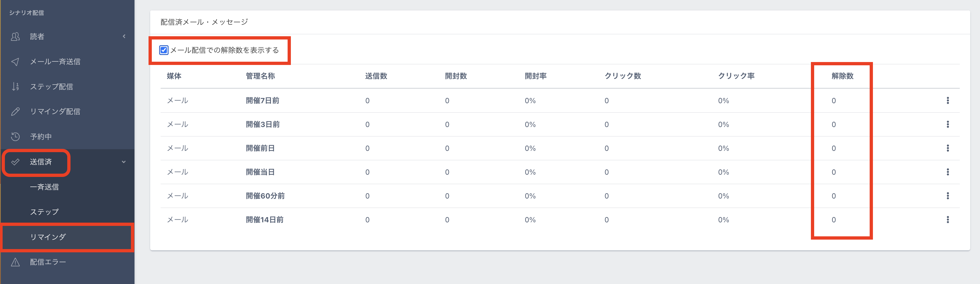Click the pencil icon beside リマインダ配信
The image size is (980, 284).
pos(15,111)
